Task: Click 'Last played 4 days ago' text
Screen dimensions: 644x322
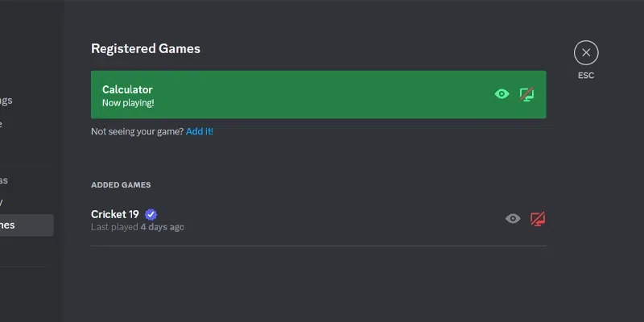Action: click(137, 227)
